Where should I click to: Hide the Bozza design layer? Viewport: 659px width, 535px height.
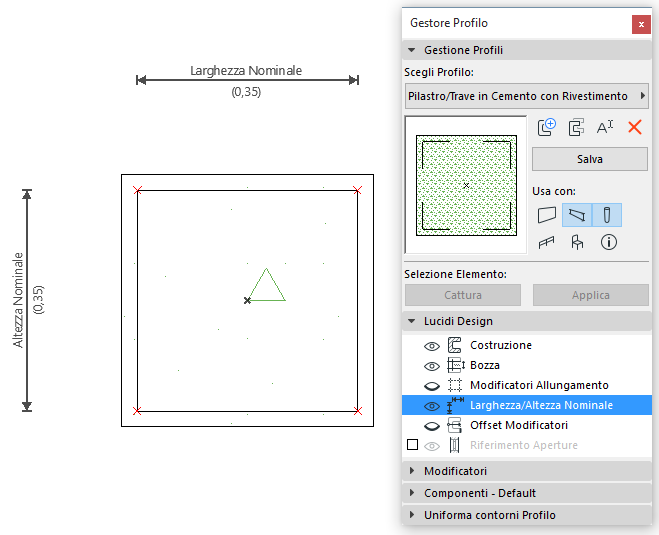coord(432,366)
